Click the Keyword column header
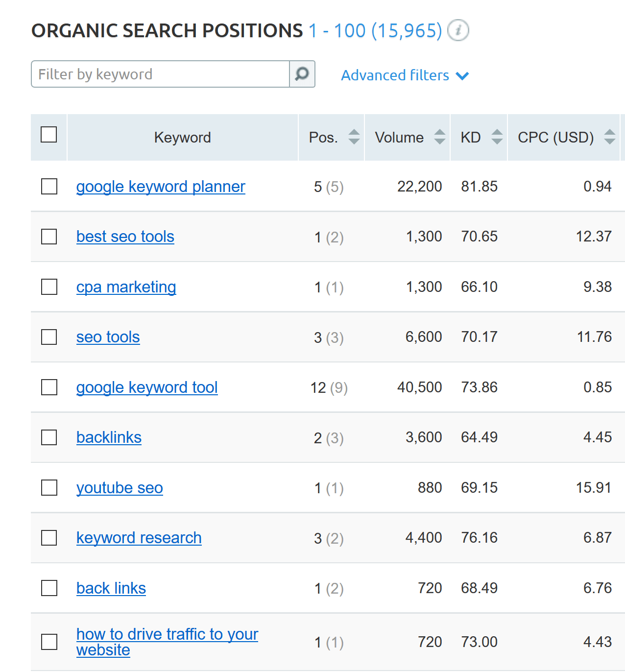The height and width of the screenshot is (672, 625). point(183,137)
